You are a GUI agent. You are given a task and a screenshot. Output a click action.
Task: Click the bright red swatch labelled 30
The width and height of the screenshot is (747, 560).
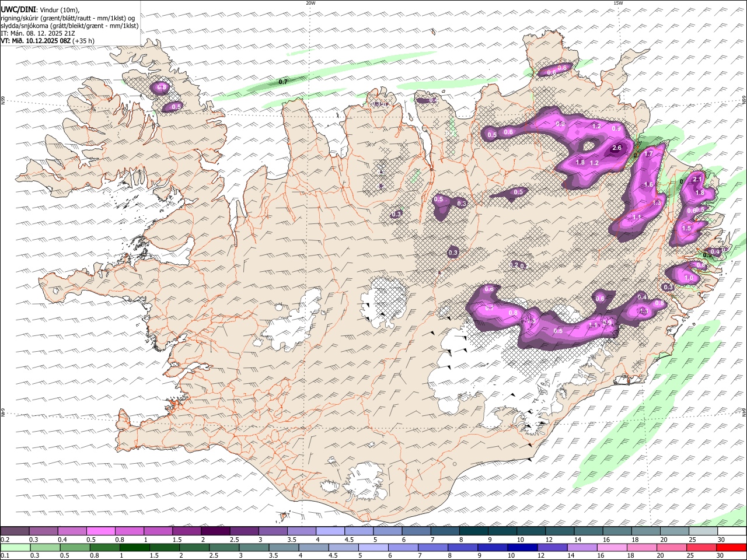click(x=731, y=548)
